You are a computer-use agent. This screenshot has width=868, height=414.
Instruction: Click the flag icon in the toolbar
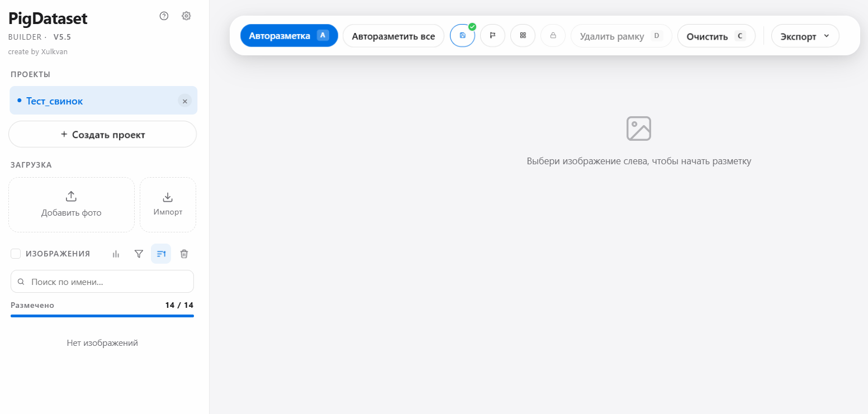[x=492, y=35]
